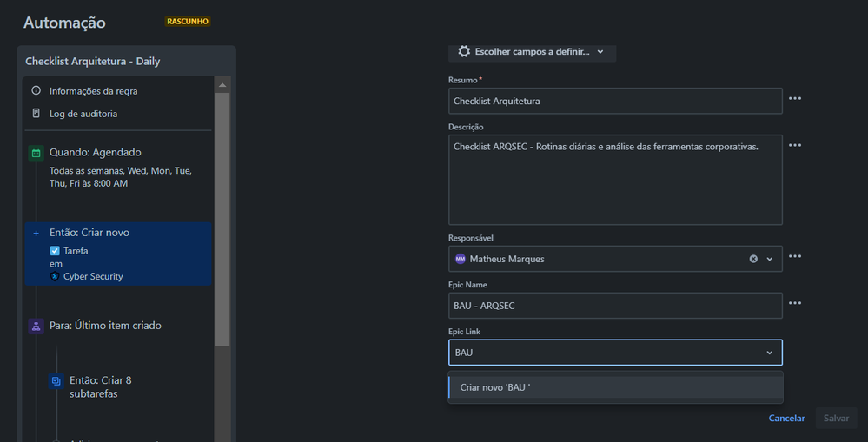The height and width of the screenshot is (442, 868).
Task: Click into the Epic Name input field
Action: coord(615,306)
